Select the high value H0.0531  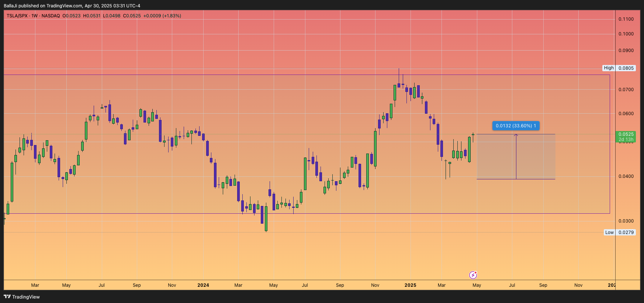point(92,16)
